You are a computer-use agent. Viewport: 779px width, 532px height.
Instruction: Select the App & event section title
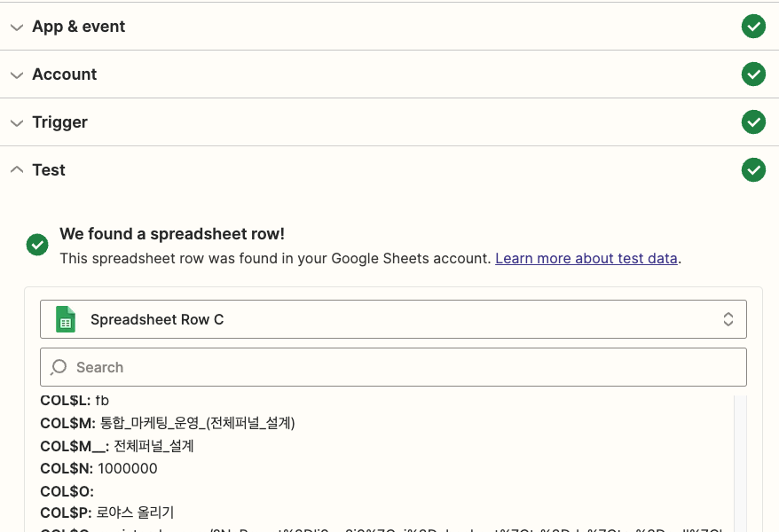point(78,27)
